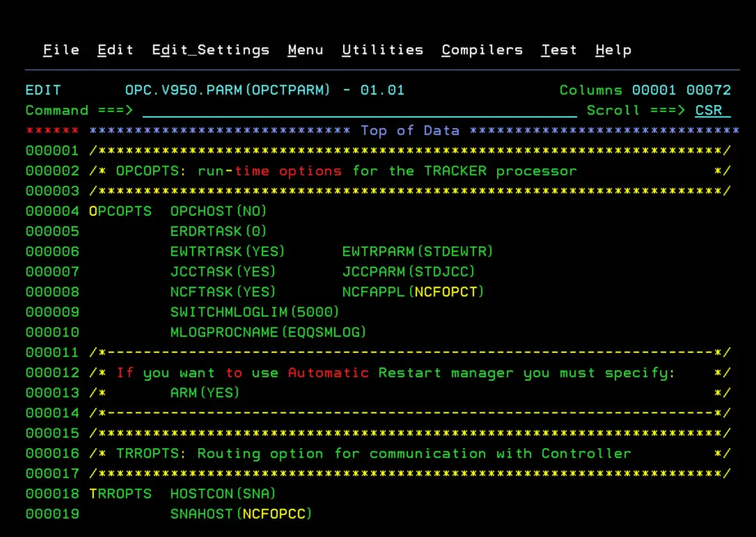This screenshot has height=537, width=756.
Task: Click the line number 000019 prefix area
Action: [52, 514]
